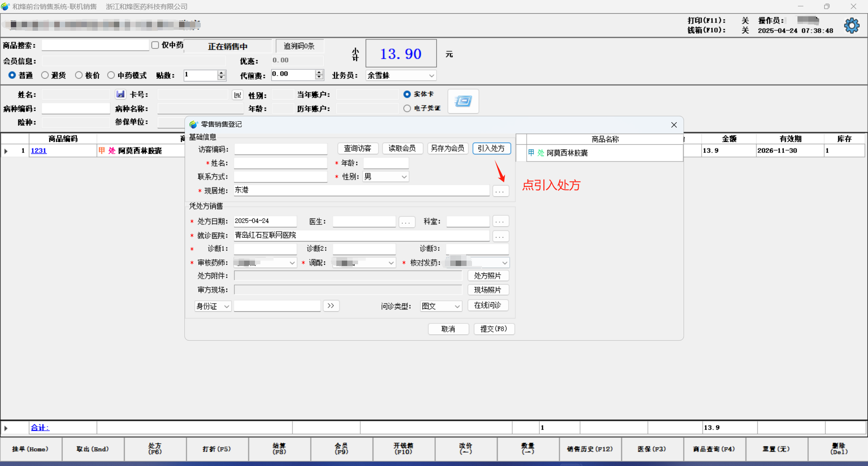Select the 中药模式 radio option

[x=111, y=75]
